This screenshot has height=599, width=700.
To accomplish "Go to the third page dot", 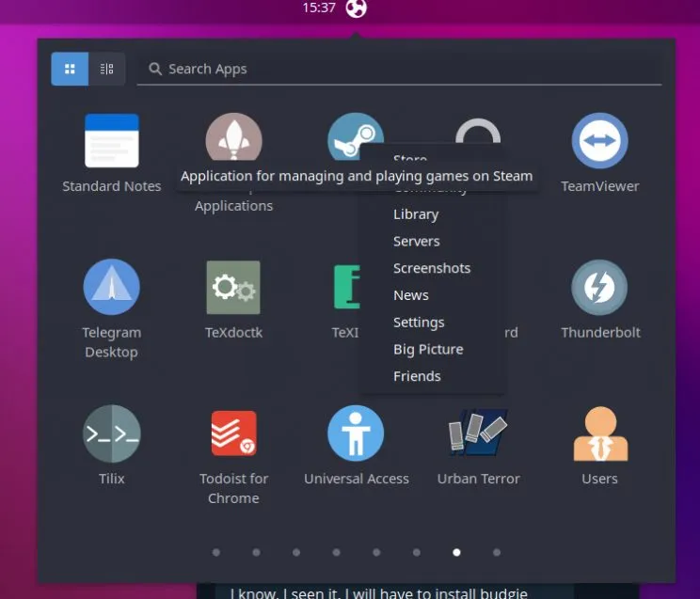I will (x=296, y=553).
